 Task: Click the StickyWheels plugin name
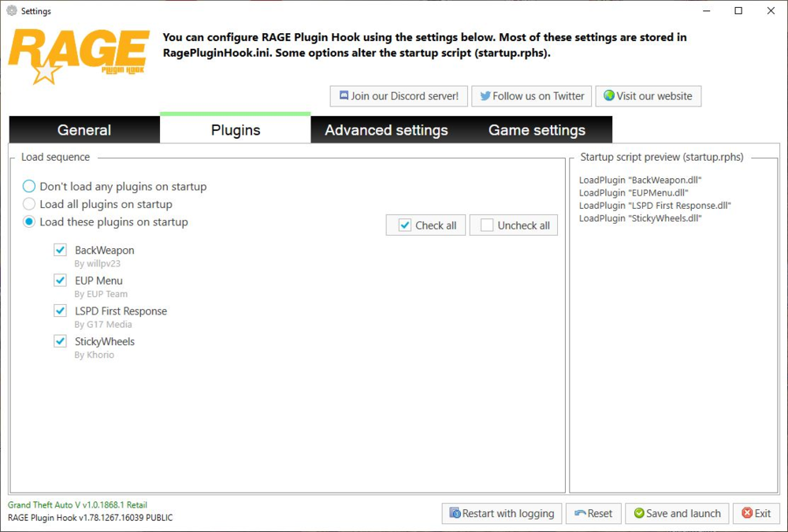pyautogui.click(x=105, y=341)
